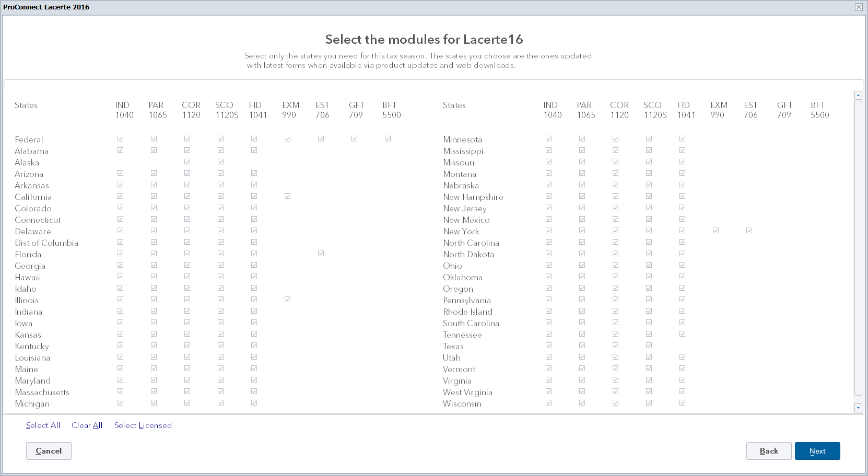Toggle Federal BFT 5500 checkbox
868x476 pixels.
388,139
